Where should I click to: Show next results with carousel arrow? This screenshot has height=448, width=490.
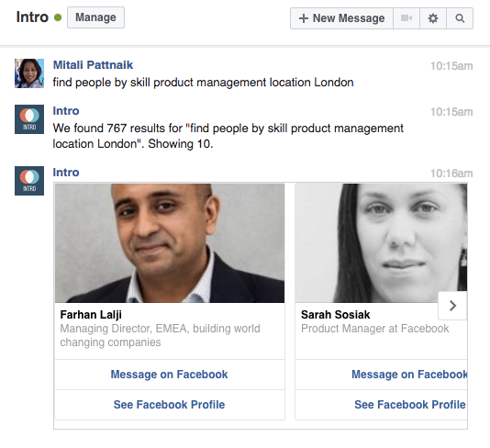point(452,306)
